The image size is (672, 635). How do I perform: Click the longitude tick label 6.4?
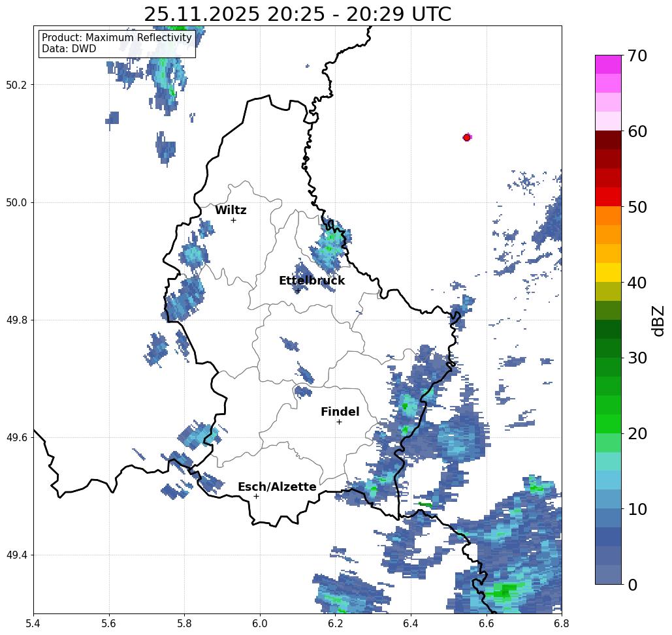tap(411, 623)
